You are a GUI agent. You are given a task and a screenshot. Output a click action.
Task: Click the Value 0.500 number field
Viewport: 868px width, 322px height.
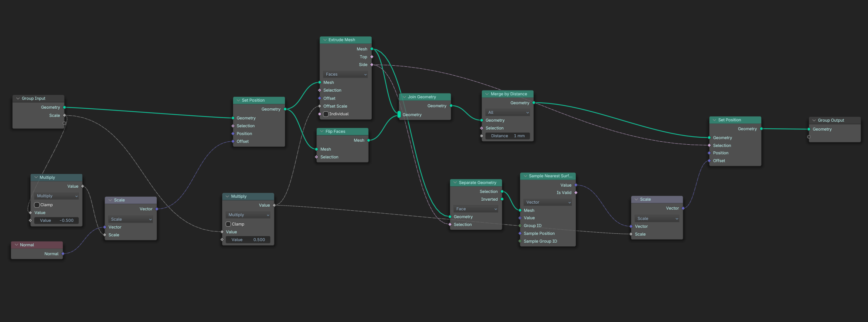click(248, 240)
